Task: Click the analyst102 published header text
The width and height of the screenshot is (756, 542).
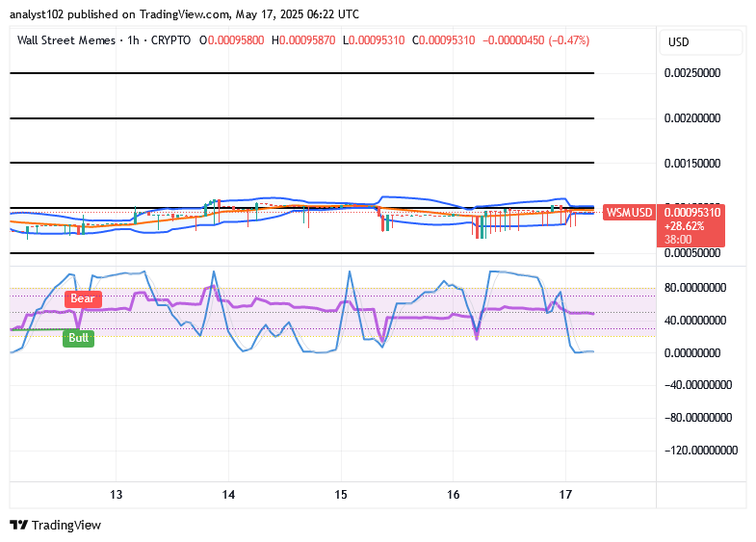Action: coord(184,14)
